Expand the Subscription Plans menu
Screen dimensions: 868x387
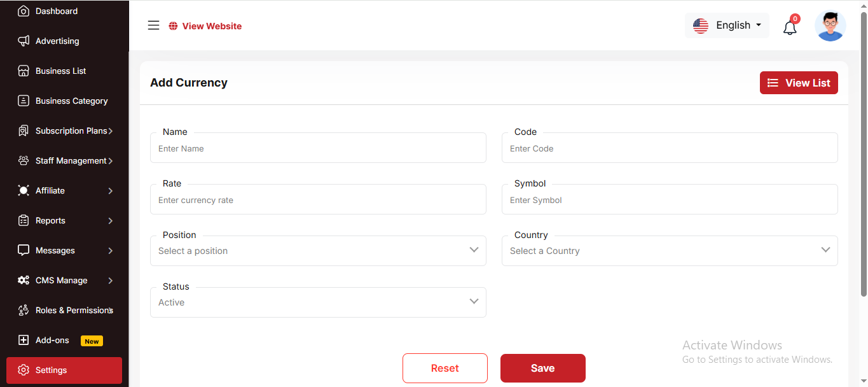pyautogui.click(x=71, y=130)
